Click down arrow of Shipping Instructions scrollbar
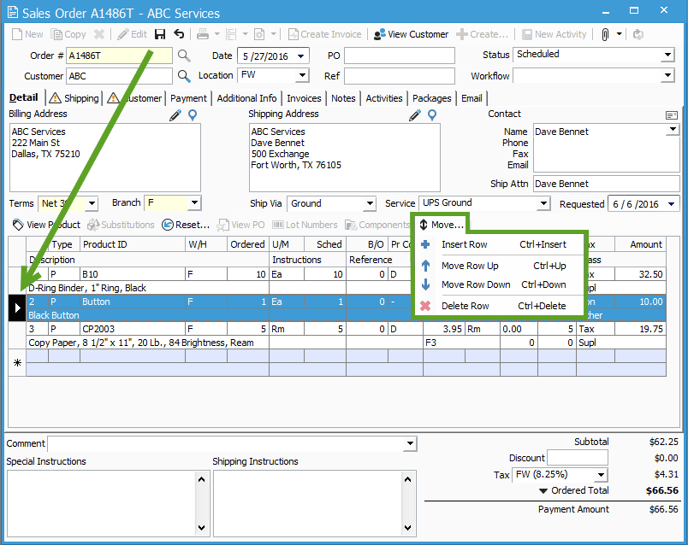 [408, 527]
